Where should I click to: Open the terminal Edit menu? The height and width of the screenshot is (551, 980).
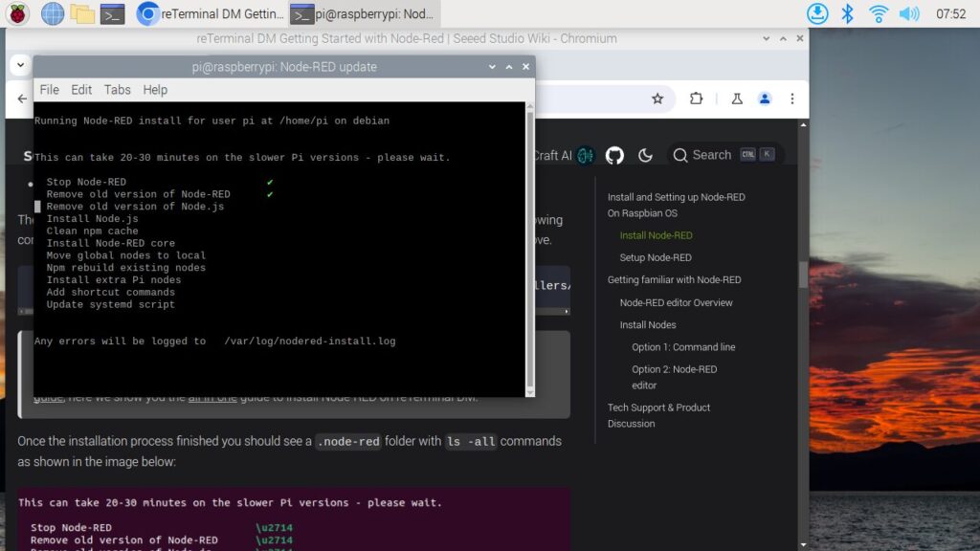point(81,90)
